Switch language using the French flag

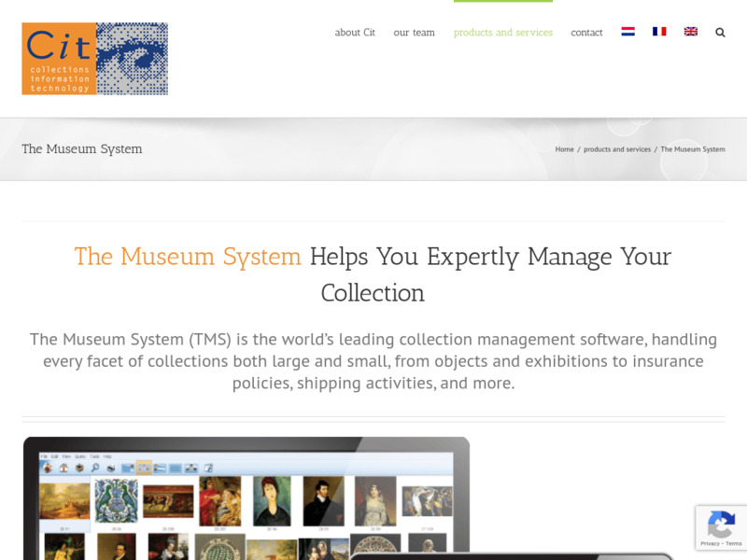point(659,32)
